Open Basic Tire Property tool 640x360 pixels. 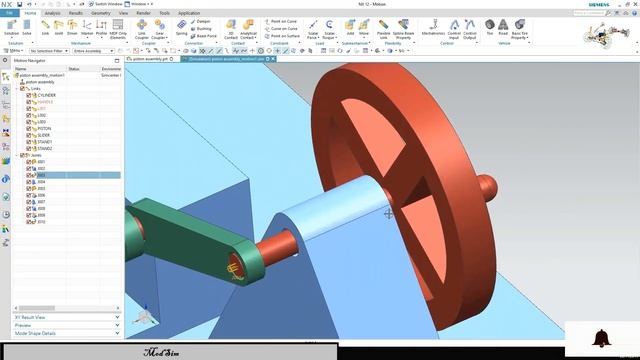(x=520, y=29)
